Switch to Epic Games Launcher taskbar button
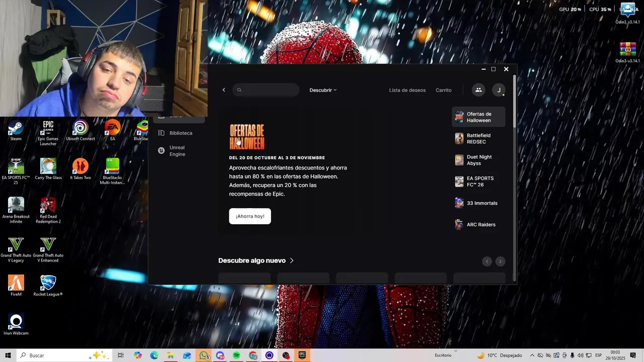Image resolution: width=644 pixels, height=362 pixels. click(x=302, y=355)
